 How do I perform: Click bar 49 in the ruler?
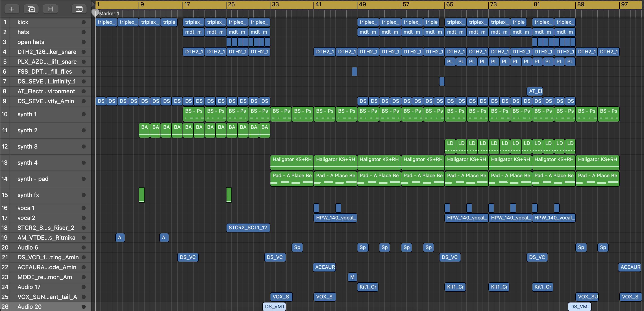362,4
